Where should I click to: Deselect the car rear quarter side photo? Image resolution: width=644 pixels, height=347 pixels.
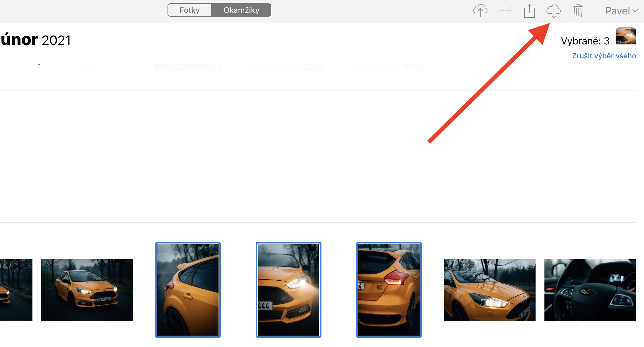click(188, 290)
